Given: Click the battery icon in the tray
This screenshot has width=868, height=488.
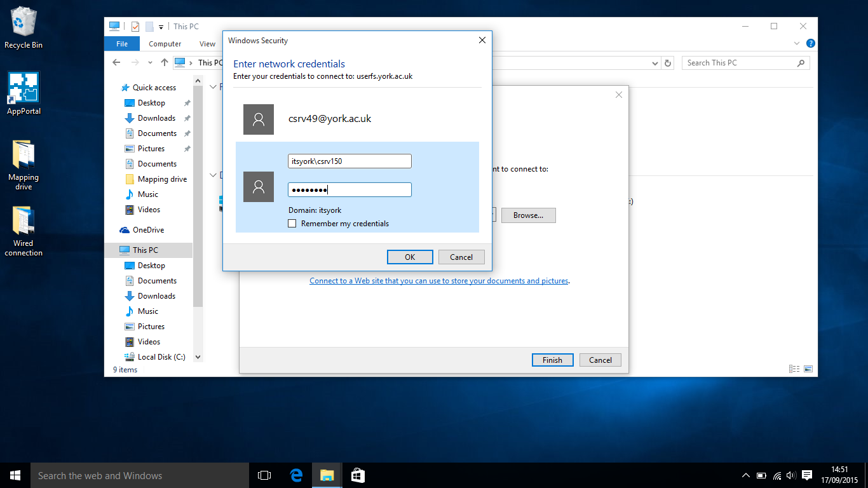Looking at the screenshot, I should coord(761,475).
